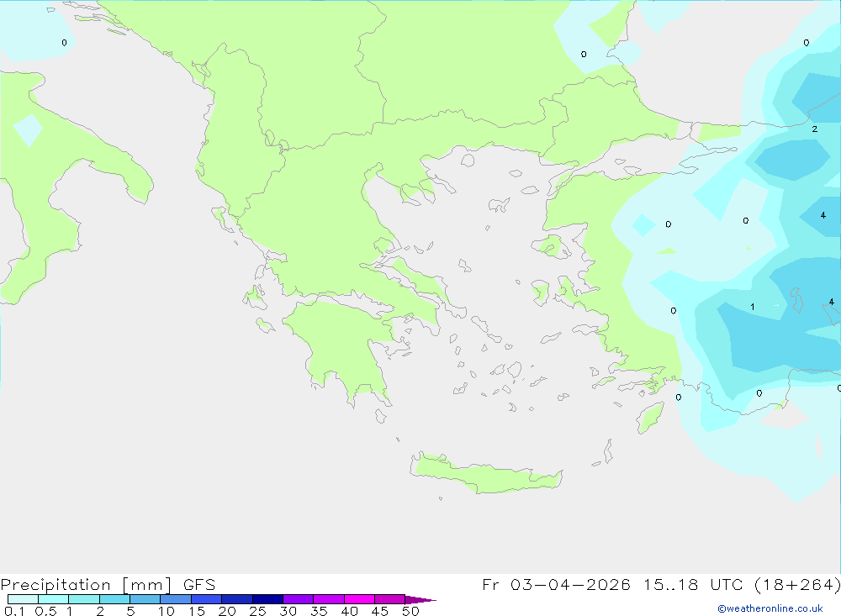Click legend scale label "10"
Viewport: 841px width, 616px height.
pyautogui.click(x=167, y=611)
